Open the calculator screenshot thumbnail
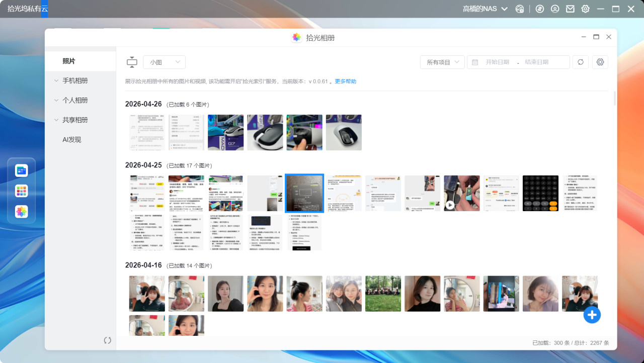 click(540, 193)
